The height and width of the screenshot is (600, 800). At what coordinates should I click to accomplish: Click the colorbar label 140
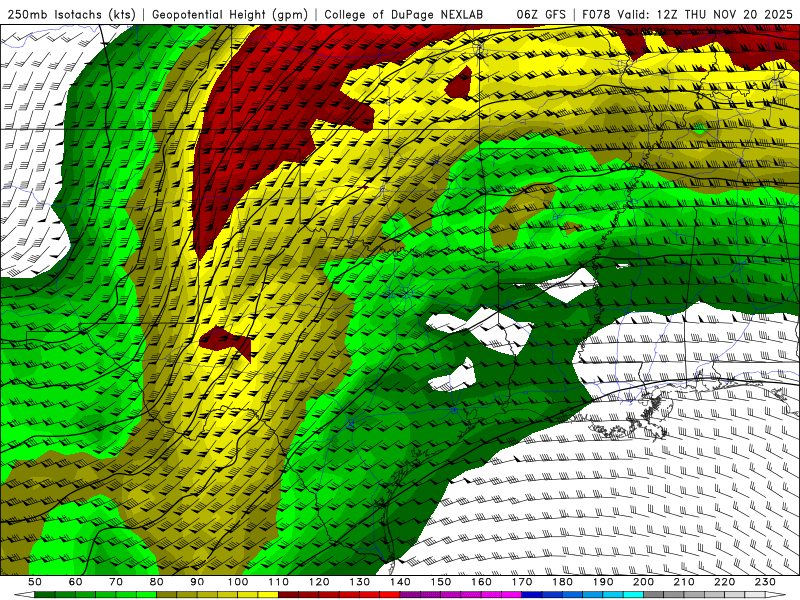[x=400, y=582]
